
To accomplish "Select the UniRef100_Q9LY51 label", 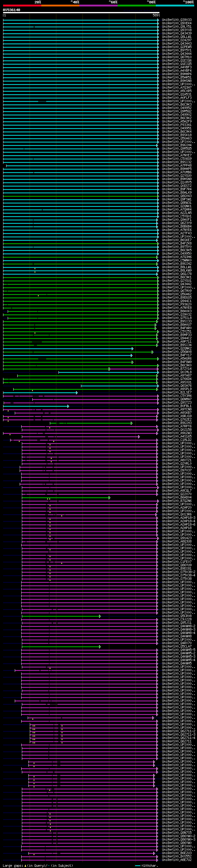I will pyautogui.click(x=177, y=26).
